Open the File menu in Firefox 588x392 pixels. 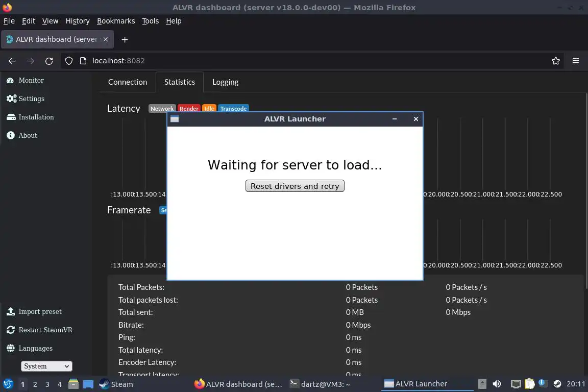coord(9,21)
